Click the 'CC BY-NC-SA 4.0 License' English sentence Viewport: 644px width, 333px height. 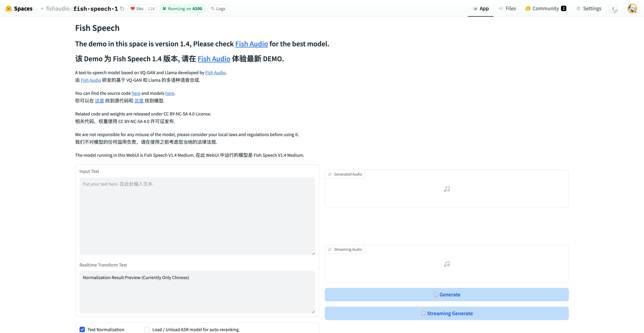[143, 114]
